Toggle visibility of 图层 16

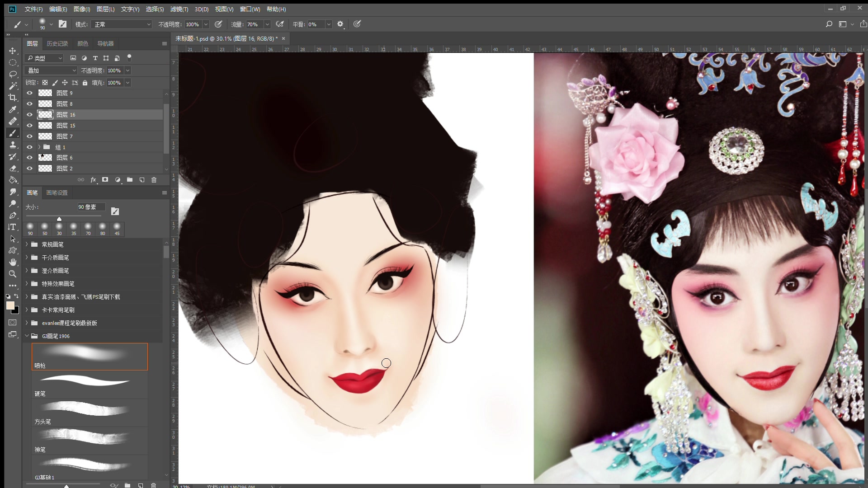[x=30, y=115]
